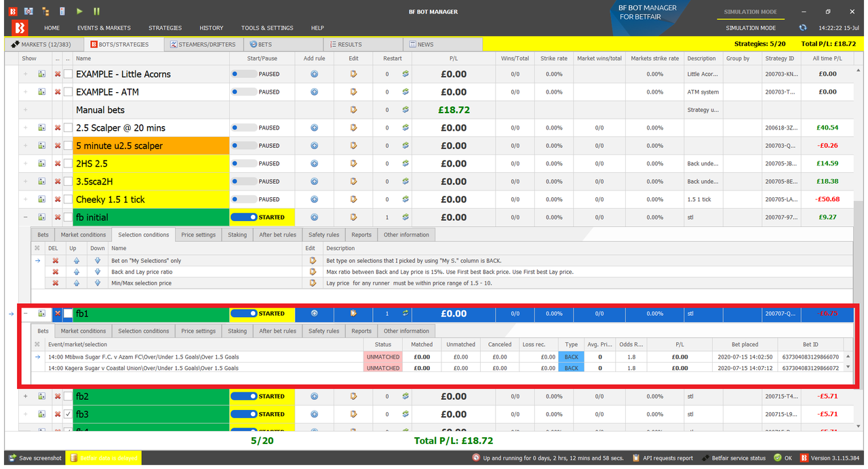Toggle the 2.5 Scalper @ 20 mins start switch
Screen dimensions: 868x469
243,127
